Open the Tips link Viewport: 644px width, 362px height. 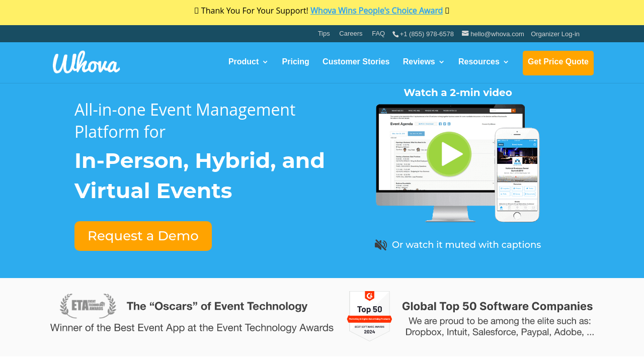[x=324, y=34]
